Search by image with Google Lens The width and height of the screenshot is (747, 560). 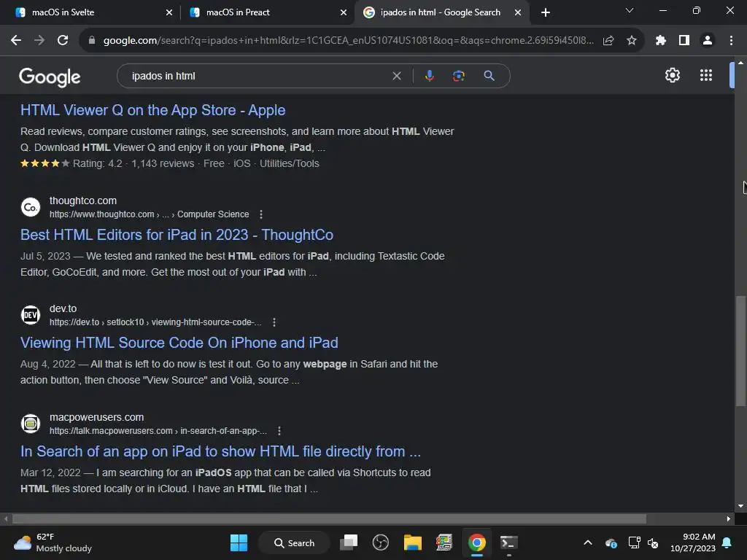coord(458,76)
